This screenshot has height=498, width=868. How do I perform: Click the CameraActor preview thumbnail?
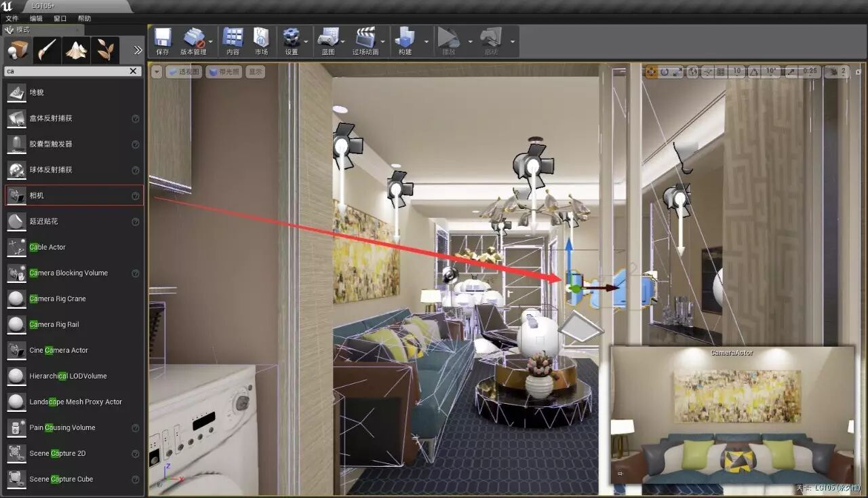tap(732, 415)
